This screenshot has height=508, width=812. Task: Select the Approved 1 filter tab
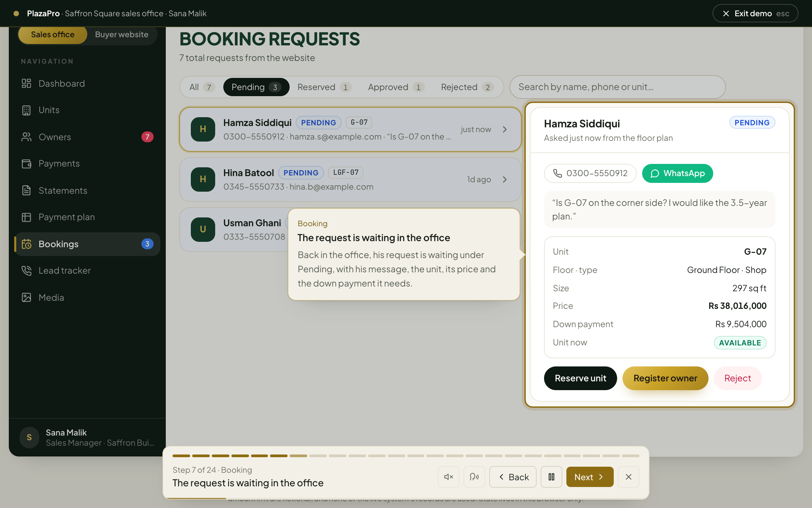coord(396,87)
